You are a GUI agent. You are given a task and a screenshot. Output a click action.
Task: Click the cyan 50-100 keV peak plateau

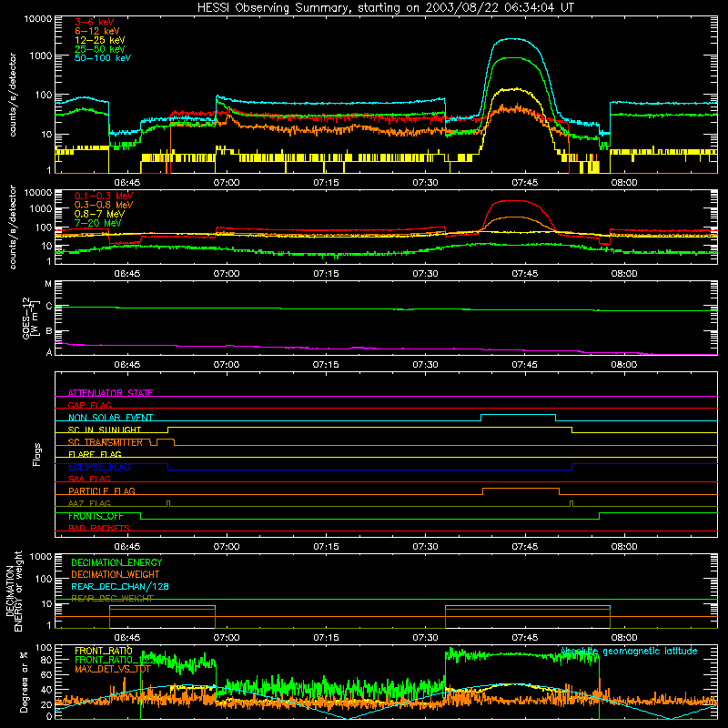[x=512, y=39]
